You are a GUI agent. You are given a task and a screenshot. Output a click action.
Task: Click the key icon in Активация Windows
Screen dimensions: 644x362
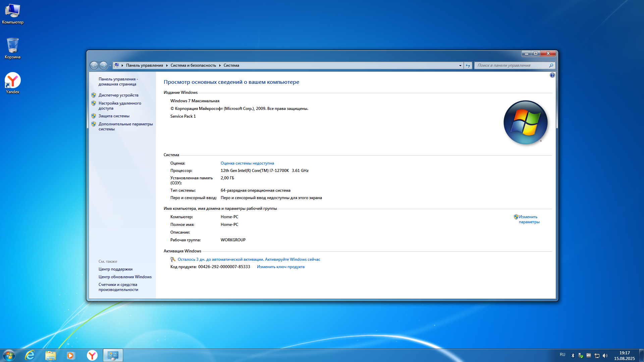click(173, 259)
